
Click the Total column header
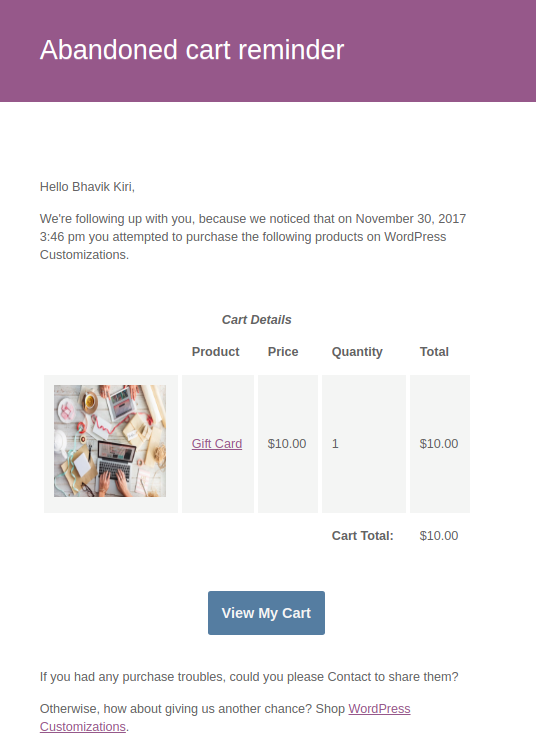[434, 352]
